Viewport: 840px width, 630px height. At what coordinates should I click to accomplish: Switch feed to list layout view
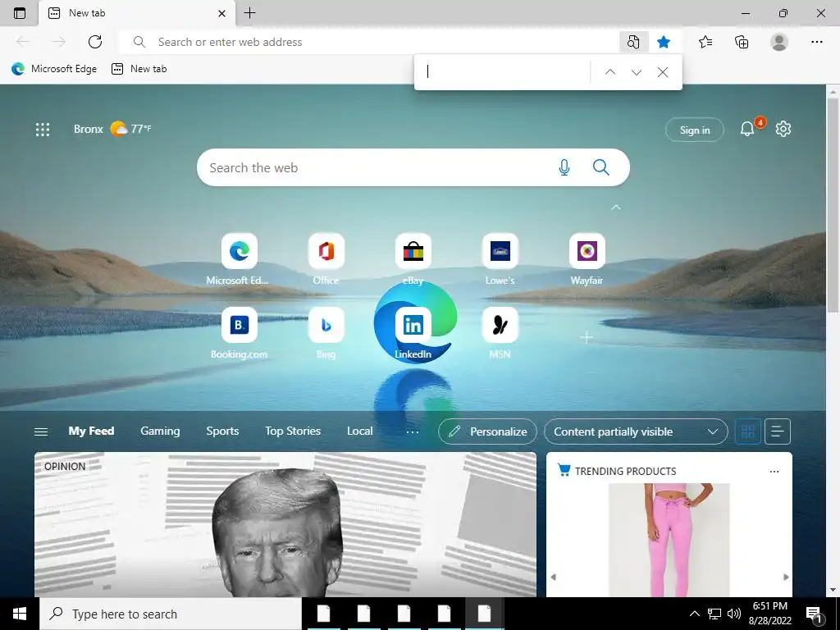coord(778,431)
